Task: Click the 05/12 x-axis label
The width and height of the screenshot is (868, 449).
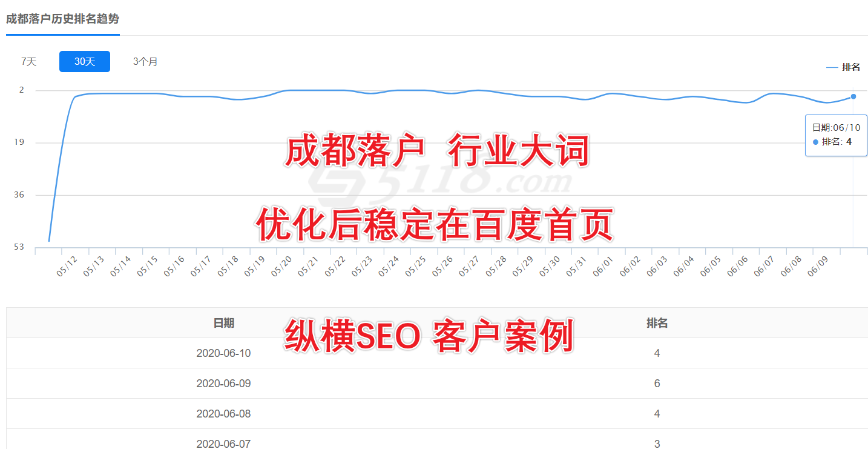Action: 67,267
